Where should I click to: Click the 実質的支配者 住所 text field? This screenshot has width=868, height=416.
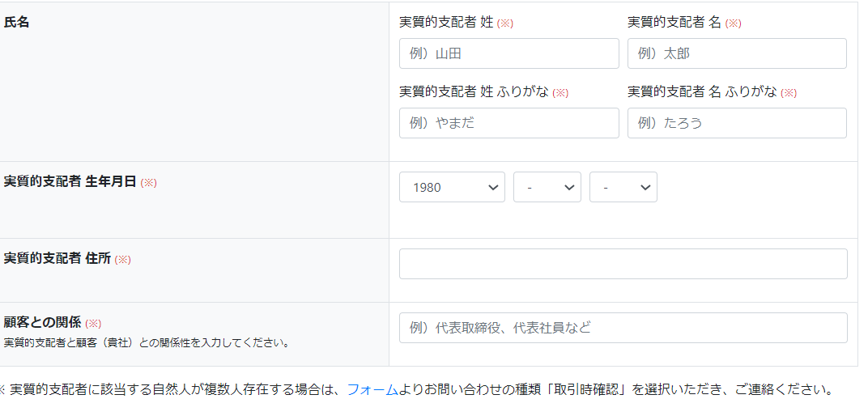point(623,264)
